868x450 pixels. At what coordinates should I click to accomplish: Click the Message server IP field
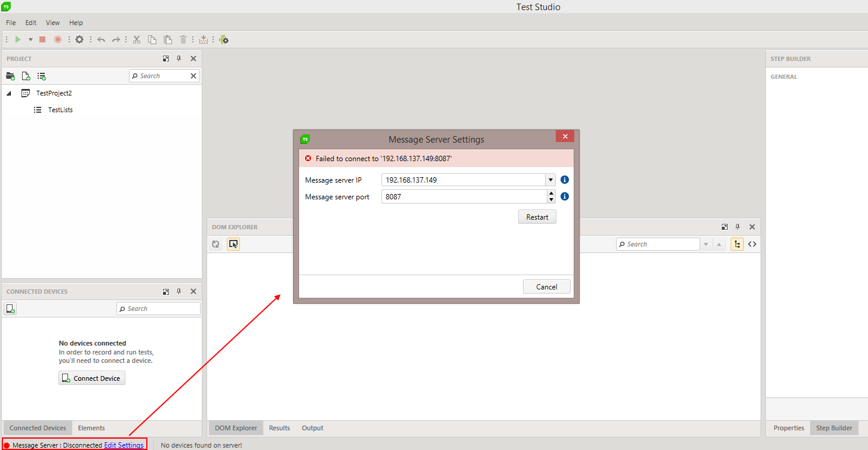click(x=463, y=180)
